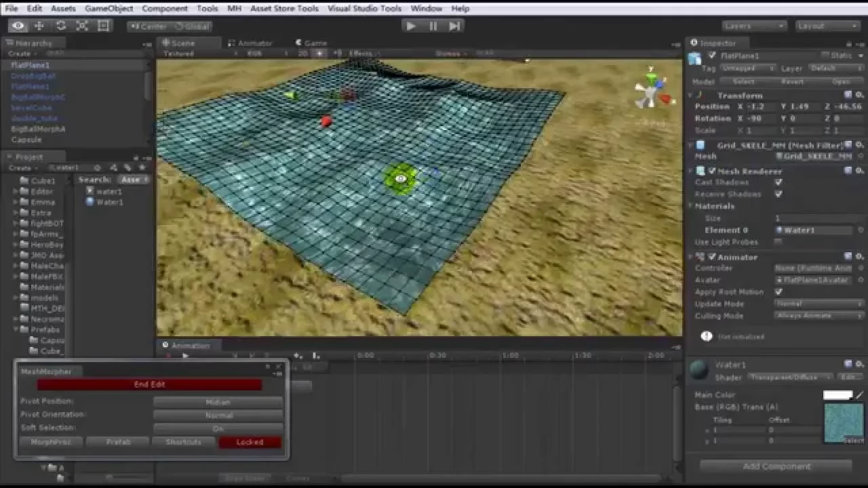The height and width of the screenshot is (488, 868).
Task: Click the MorphProc button
Action: 52,442
